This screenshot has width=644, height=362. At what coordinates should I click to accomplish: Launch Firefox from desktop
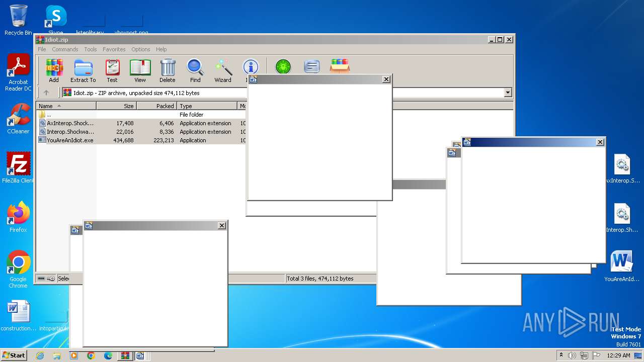click(x=18, y=217)
